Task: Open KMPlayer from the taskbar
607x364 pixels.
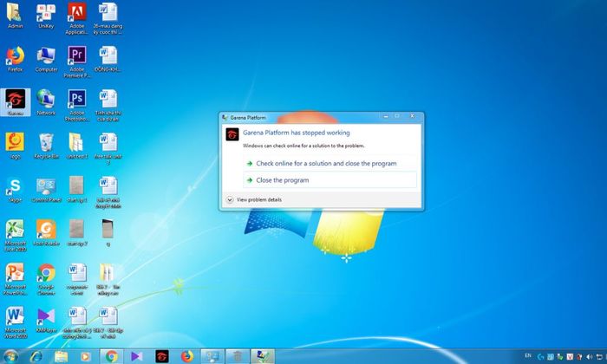Action: tap(137, 356)
